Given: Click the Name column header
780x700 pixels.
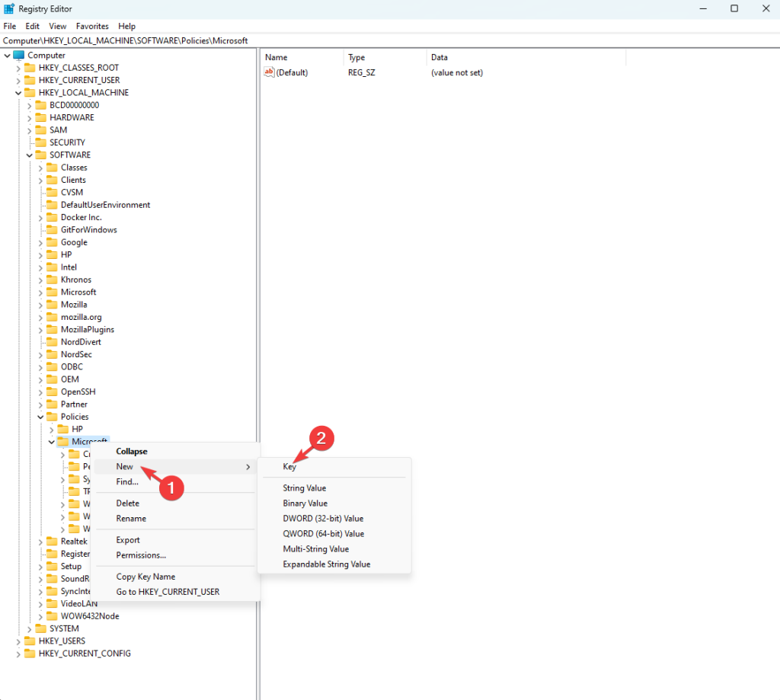Looking at the screenshot, I should 302,57.
